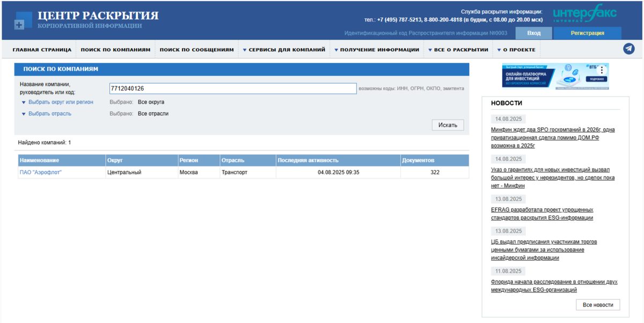This screenshot has height=323, width=644.
Task: Click the 'Центр раскрытия' site title
Action: tap(98, 16)
